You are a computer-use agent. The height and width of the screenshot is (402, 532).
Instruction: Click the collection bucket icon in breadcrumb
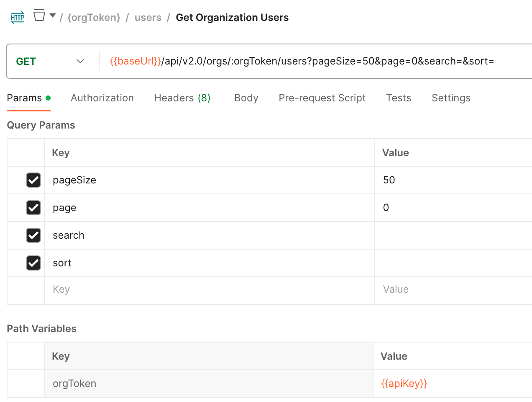tap(39, 16)
